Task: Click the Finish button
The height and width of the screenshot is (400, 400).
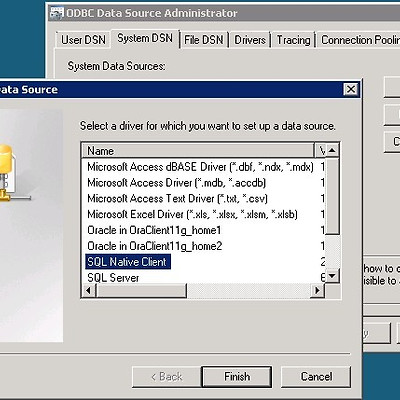Action: pos(237,377)
